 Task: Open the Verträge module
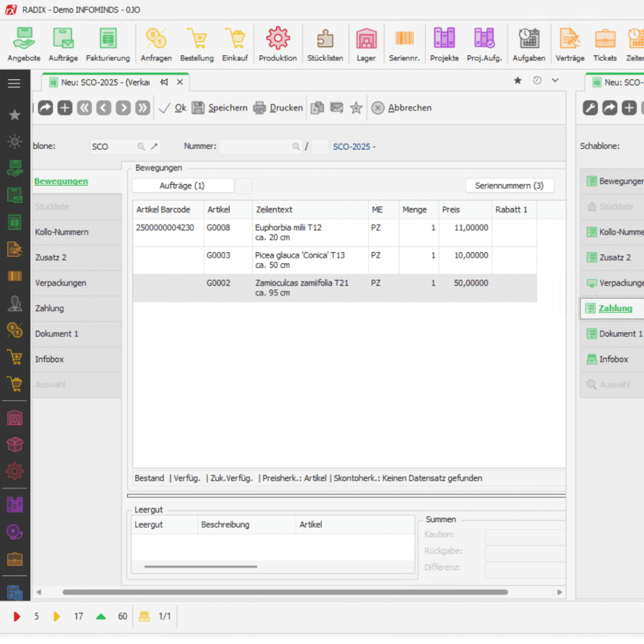[570, 45]
